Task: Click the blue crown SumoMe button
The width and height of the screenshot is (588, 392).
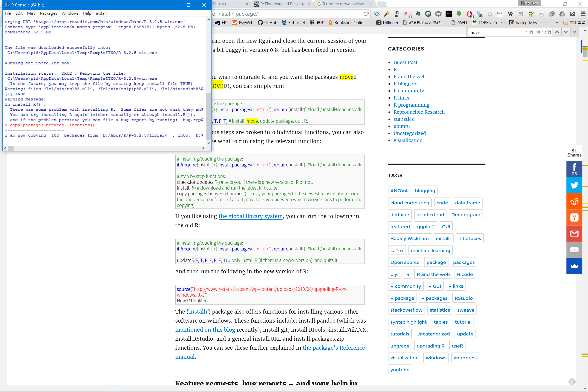Action: coord(574,266)
